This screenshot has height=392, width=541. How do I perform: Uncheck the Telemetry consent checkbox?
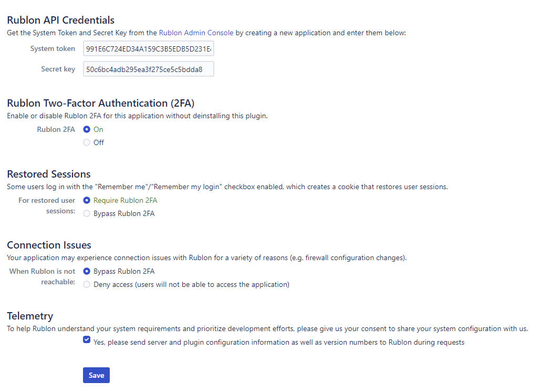(87, 340)
